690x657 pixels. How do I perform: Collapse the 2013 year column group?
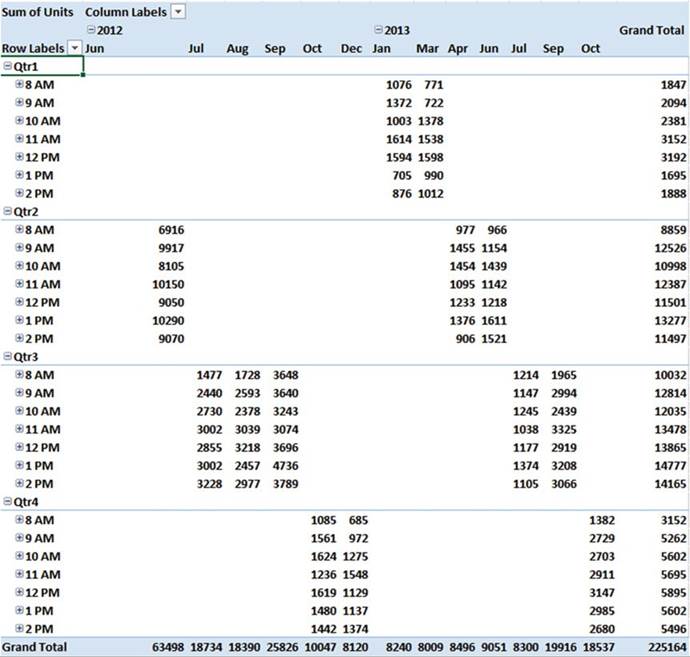click(x=378, y=30)
